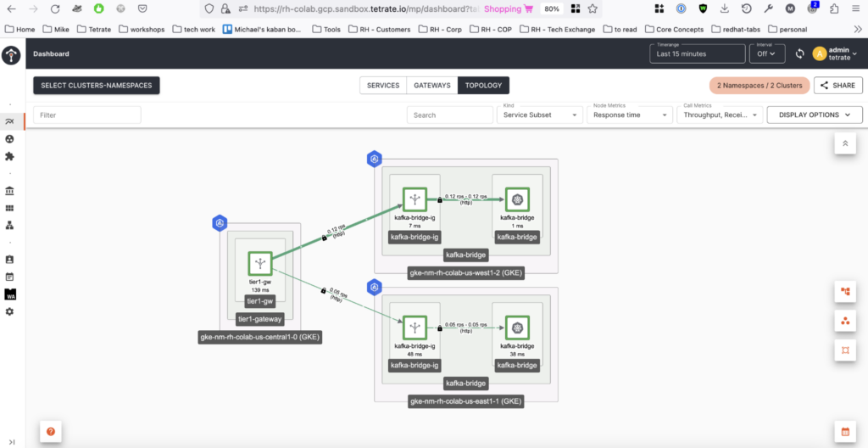Click the orange fit-to-screen frame icon
Viewport: 868px width, 448px height.
click(845, 350)
